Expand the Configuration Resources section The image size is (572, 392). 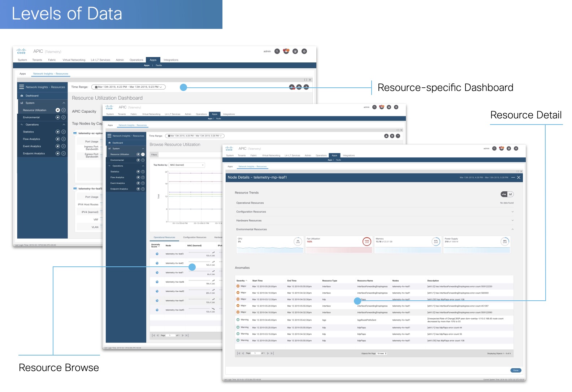tap(512, 212)
